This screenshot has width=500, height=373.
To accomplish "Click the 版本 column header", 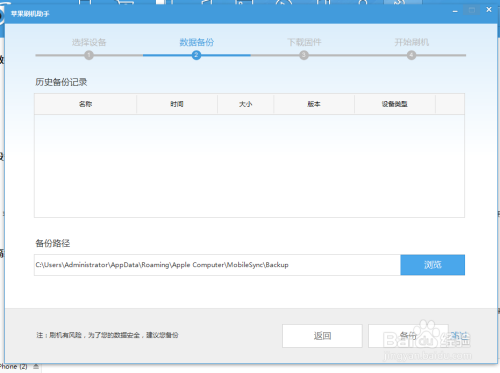I will click(314, 104).
